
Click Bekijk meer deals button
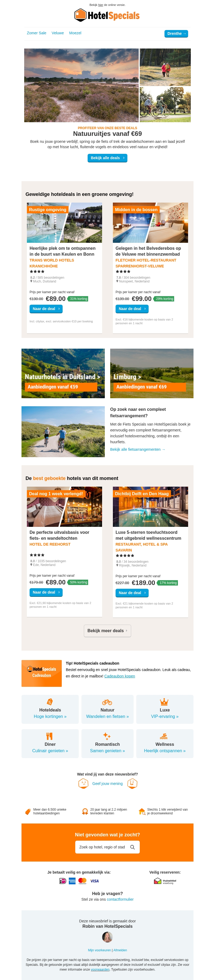point(107,631)
